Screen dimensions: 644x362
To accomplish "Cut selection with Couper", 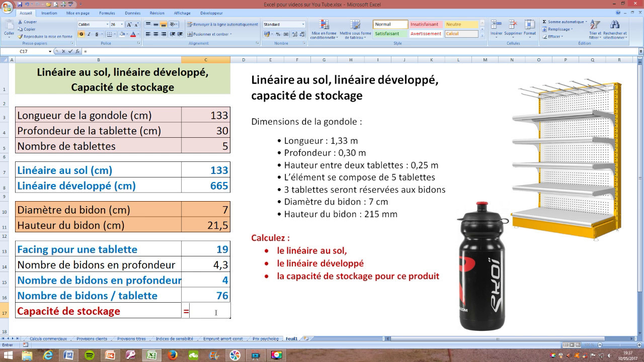I will tap(27, 22).
